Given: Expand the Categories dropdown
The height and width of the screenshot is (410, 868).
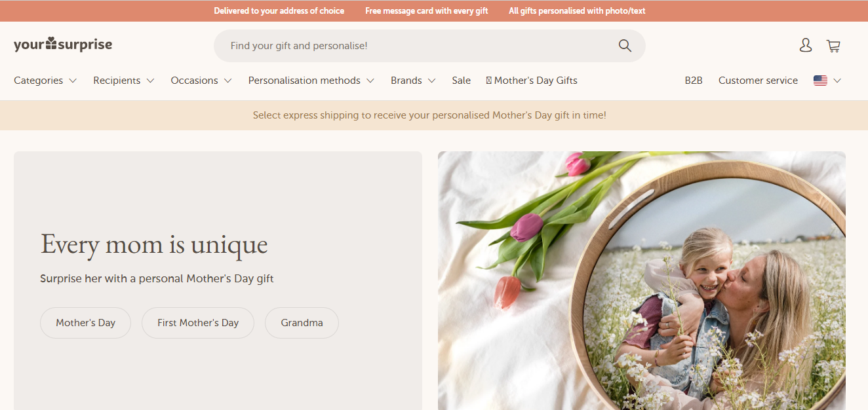Looking at the screenshot, I should click(45, 81).
